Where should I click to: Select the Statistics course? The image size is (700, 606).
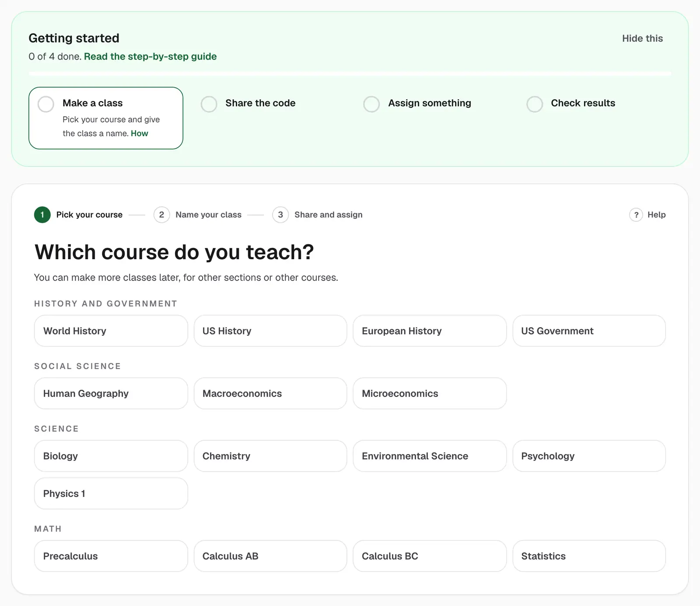point(589,556)
